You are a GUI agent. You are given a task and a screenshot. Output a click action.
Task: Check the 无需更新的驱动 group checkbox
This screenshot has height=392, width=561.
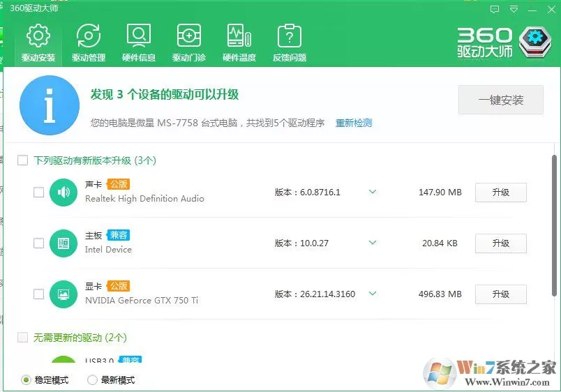(22, 338)
